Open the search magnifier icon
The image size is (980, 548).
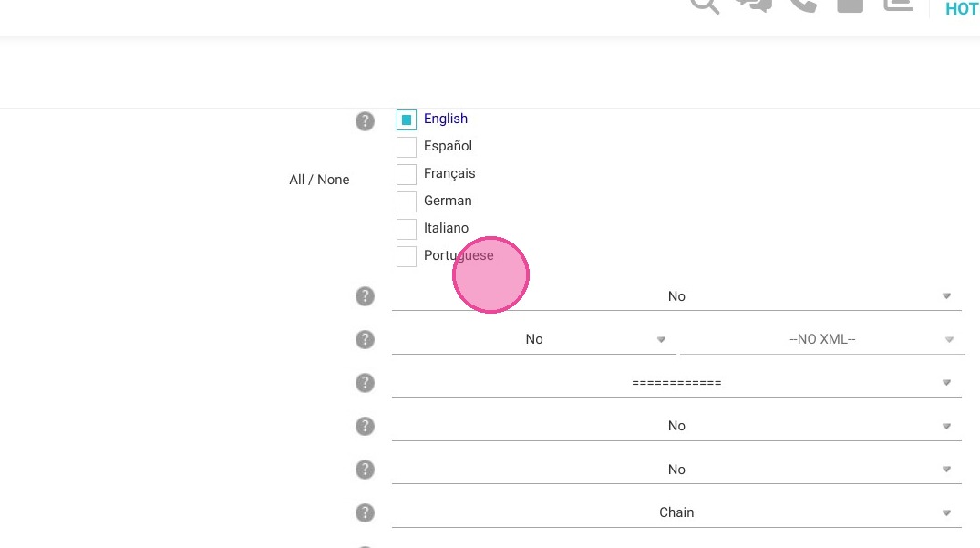pos(705,5)
